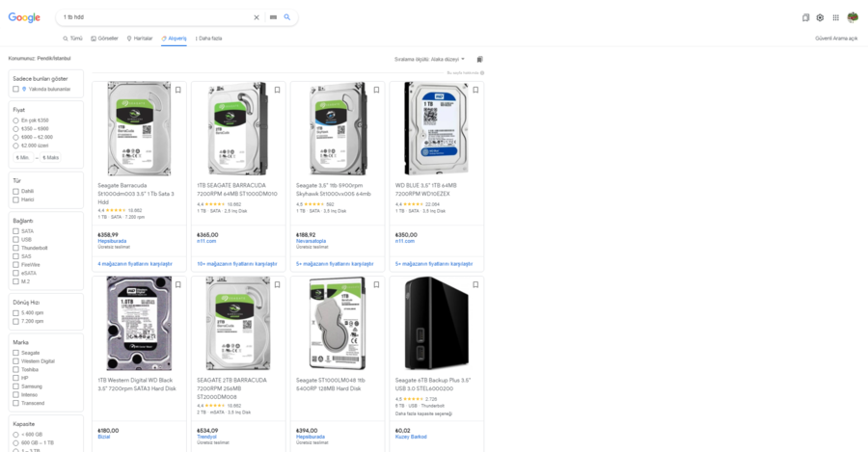
Task: Bookmark the 1TB SEAGATE BARRACUDA ST1000DM010 card
Action: click(278, 90)
